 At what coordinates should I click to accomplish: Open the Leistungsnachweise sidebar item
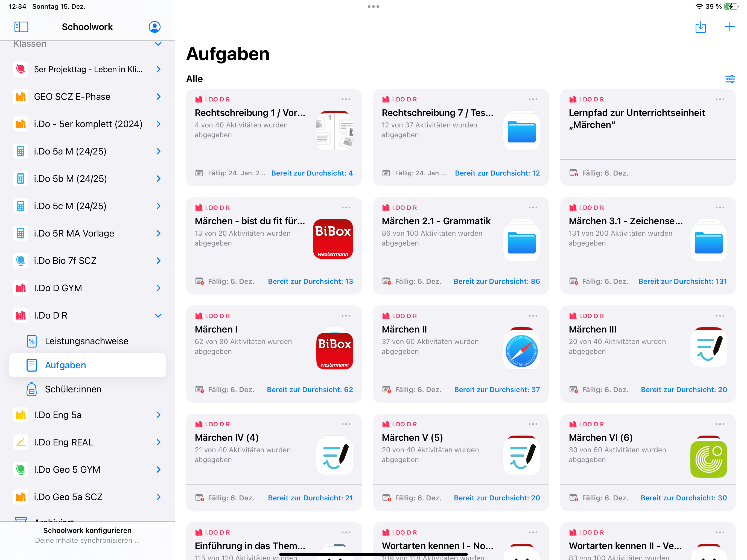point(86,341)
